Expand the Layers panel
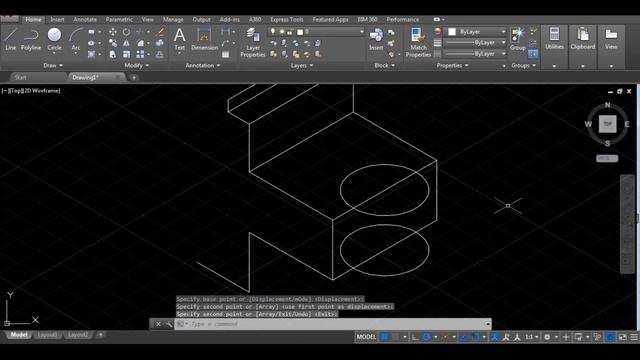 [302, 65]
